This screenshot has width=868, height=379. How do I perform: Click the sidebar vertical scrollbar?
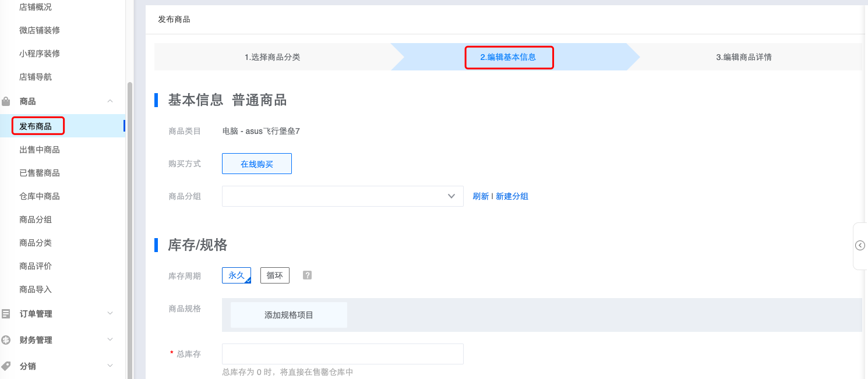click(x=130, y=230)
